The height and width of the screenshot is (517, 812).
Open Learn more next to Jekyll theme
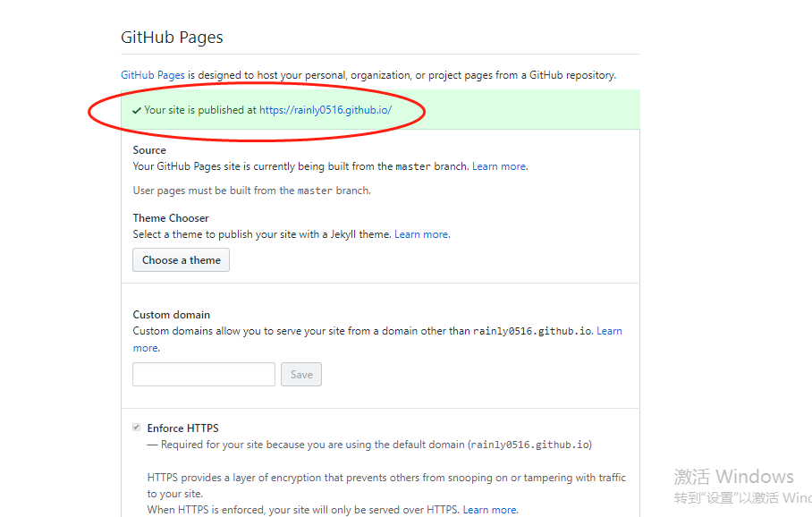[420, 233]
